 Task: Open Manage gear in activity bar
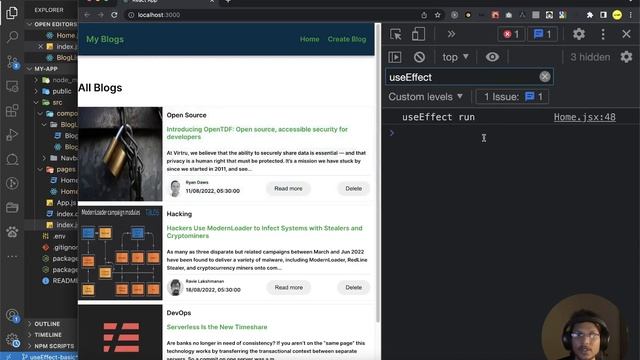coord(12,340)
